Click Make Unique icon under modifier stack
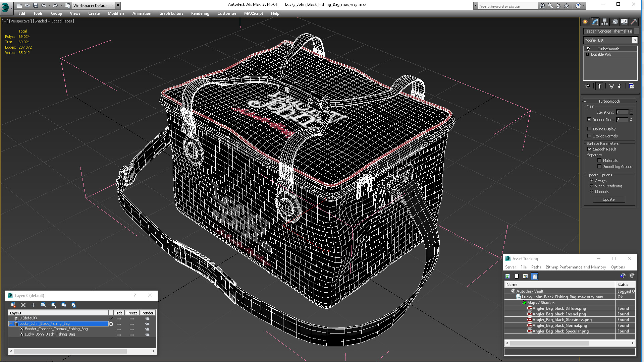This screenshot has width=644, height=362. pyautogui.click(x=611, y=86)
